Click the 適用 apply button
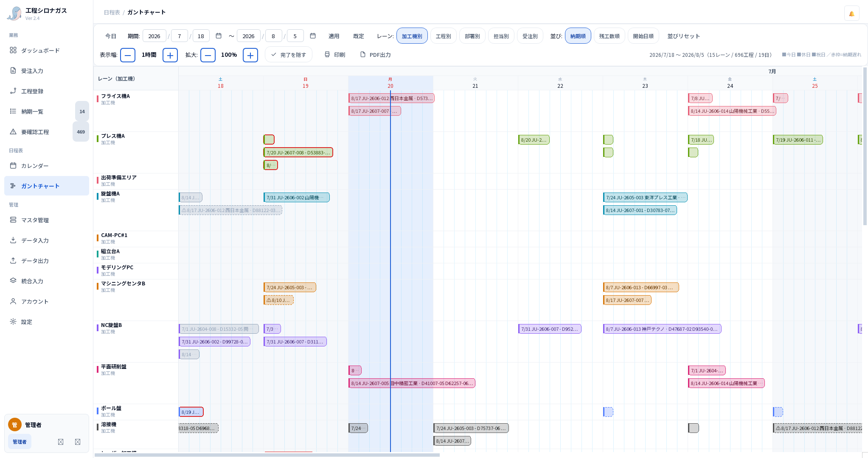Screen dimensions: 868x458 (x=334, y=36)
